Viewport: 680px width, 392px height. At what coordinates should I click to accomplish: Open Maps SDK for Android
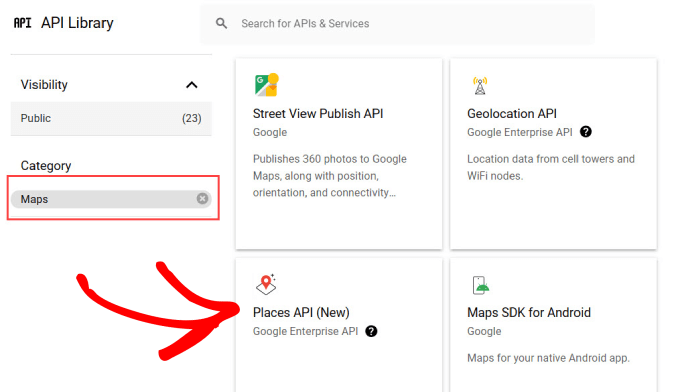pos(553,325)
